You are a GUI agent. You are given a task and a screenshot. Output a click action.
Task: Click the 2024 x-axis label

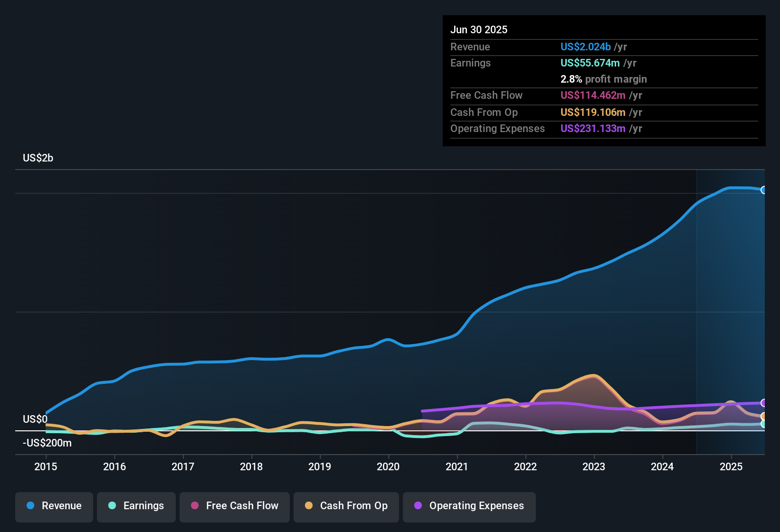(x=662, y=466)
